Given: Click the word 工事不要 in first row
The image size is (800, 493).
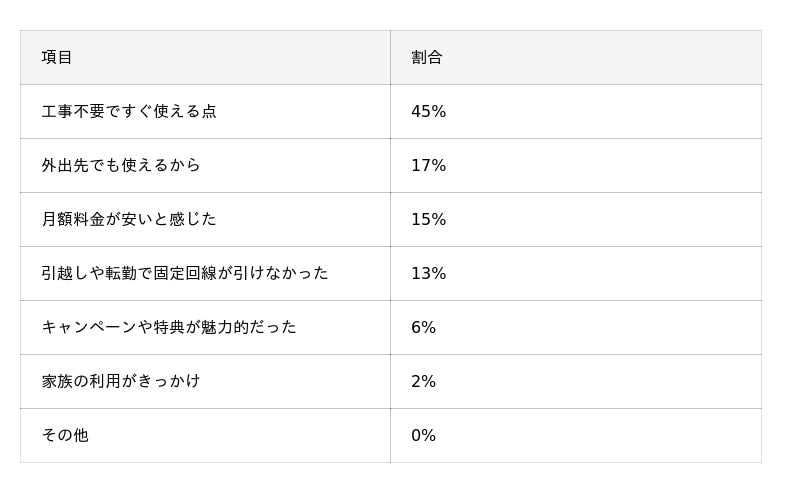Looking at the screenshot, I should point(73,112).
